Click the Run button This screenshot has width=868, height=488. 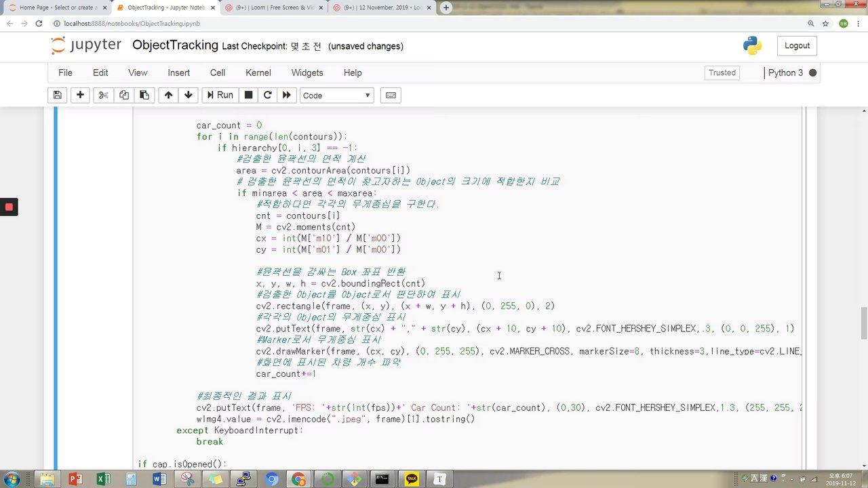click(x=220, y=96)
